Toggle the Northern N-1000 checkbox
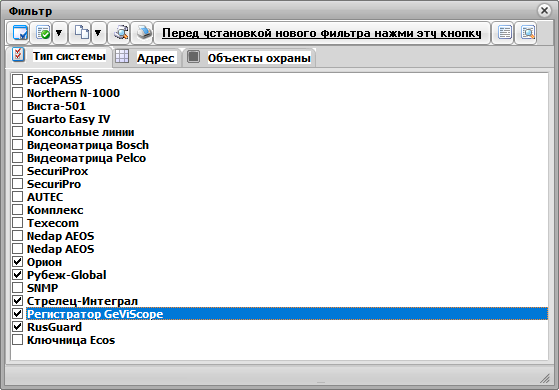This screenshot has width=559, height=390. 17,93
